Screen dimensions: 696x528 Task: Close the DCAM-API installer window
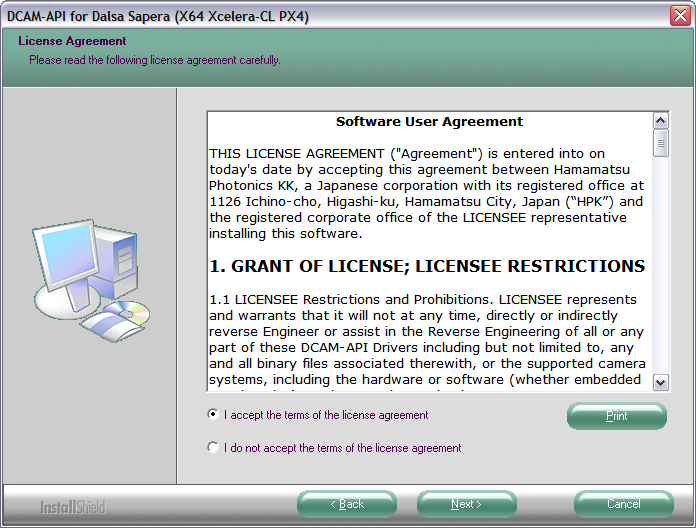pyautogui.click(x=681, y=15)
